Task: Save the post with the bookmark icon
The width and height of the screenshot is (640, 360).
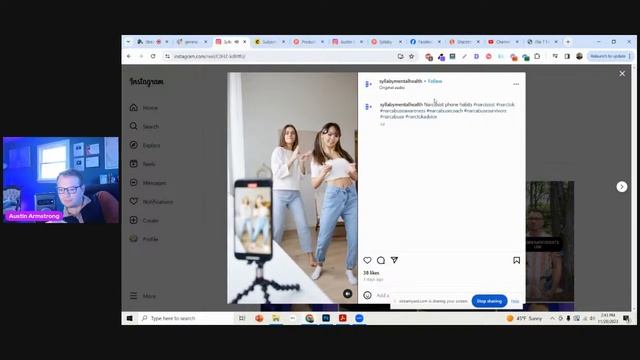Action: [516, 260]
